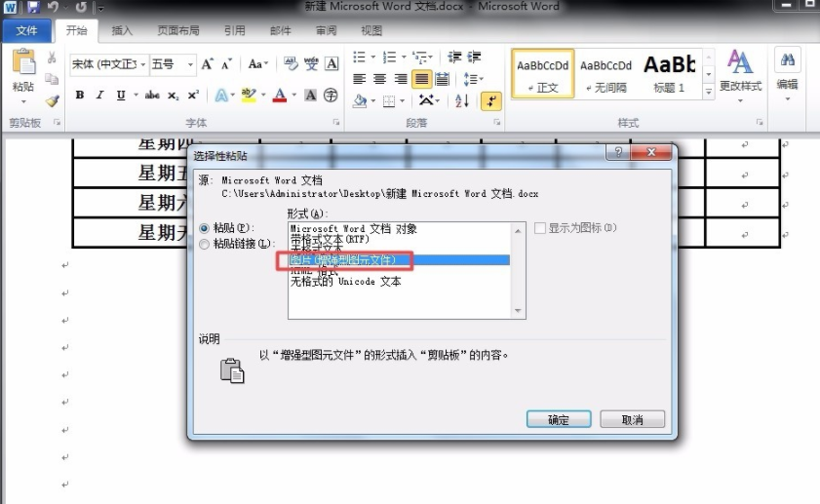Click the font color red A swatch

click(x=280, y=96)
